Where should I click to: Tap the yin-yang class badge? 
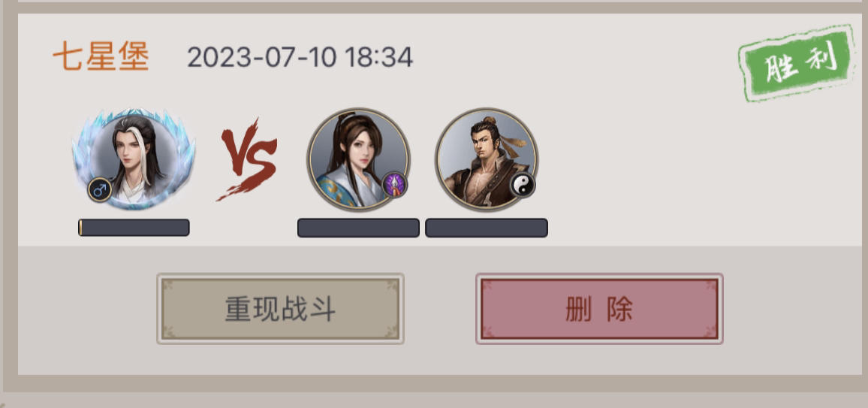pos(523,185)
